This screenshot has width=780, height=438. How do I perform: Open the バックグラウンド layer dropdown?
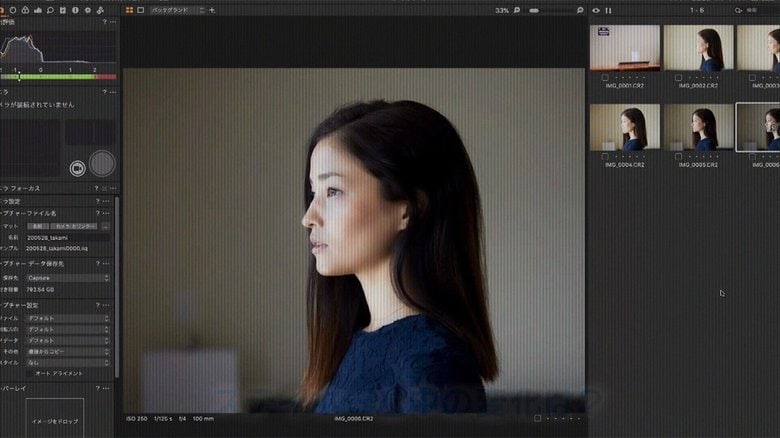(x=178, y=10)
